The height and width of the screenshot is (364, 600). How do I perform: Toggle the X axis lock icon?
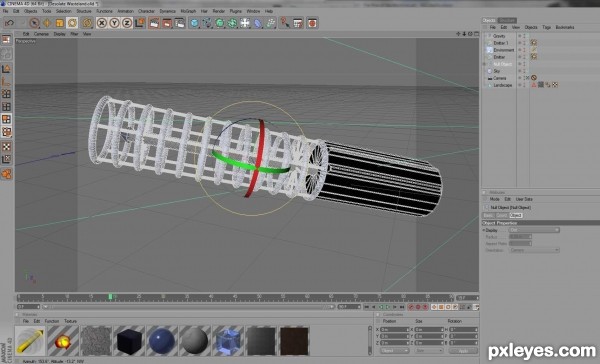(x=101, y=23)
